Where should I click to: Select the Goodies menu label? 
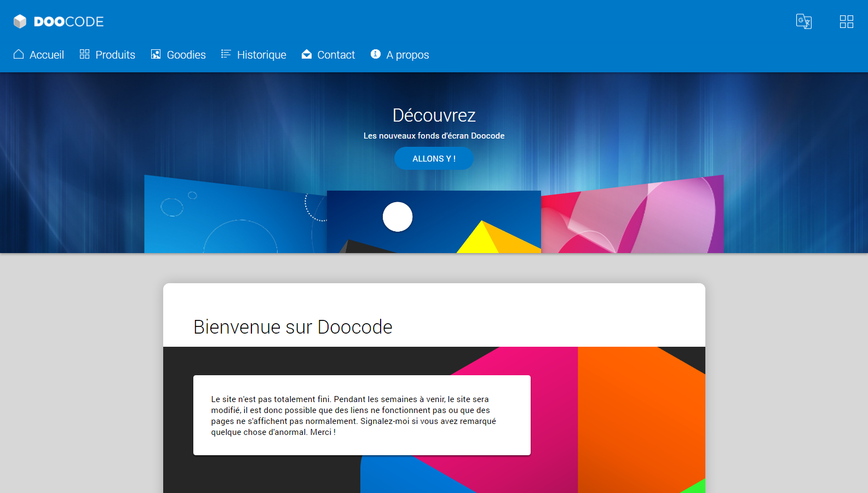[x=186, y=55]
